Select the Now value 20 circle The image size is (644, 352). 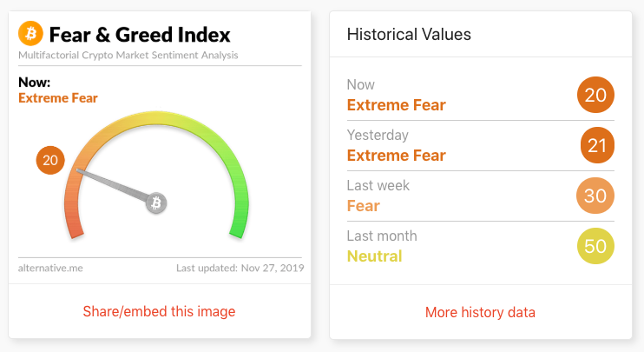click(x=595, y=95)
